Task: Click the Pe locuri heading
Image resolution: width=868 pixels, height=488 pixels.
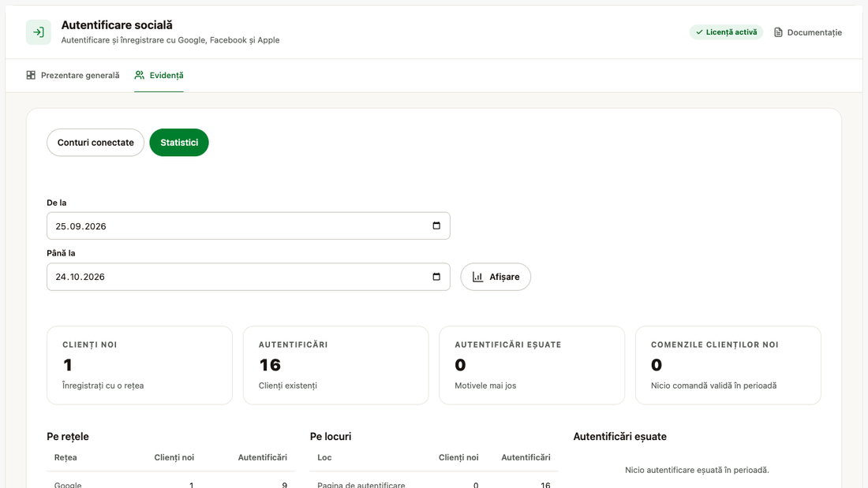Action: click(x=331, y=437)
